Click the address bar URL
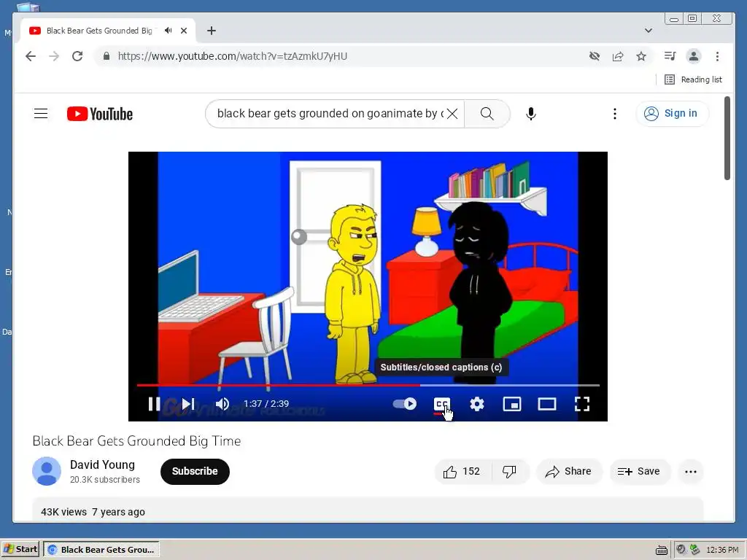Viewport: 747px width, 560px height. [x=233, y=56]
